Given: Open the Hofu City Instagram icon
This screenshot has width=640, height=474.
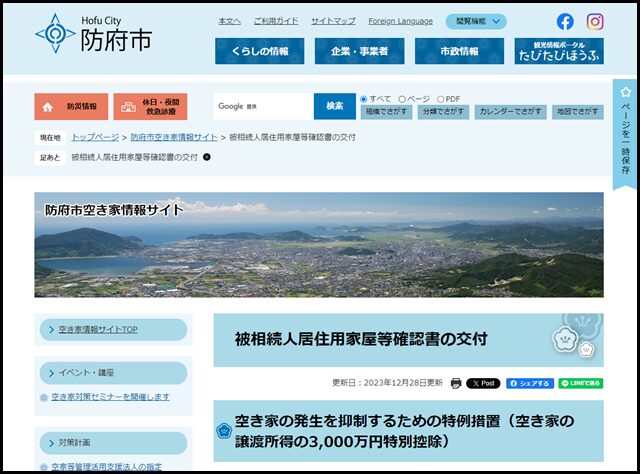Looking at the screenshot, I should click(595, 22).
